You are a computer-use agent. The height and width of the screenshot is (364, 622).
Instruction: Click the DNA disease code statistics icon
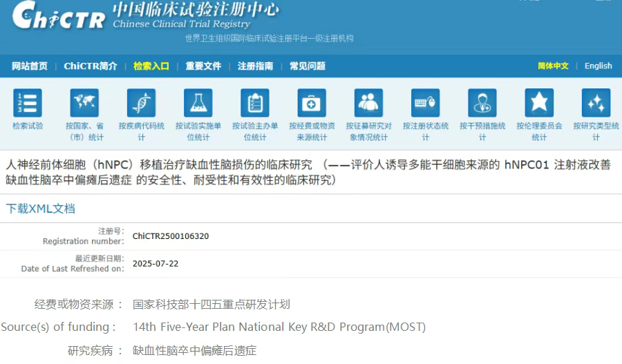tap(141, 103)
